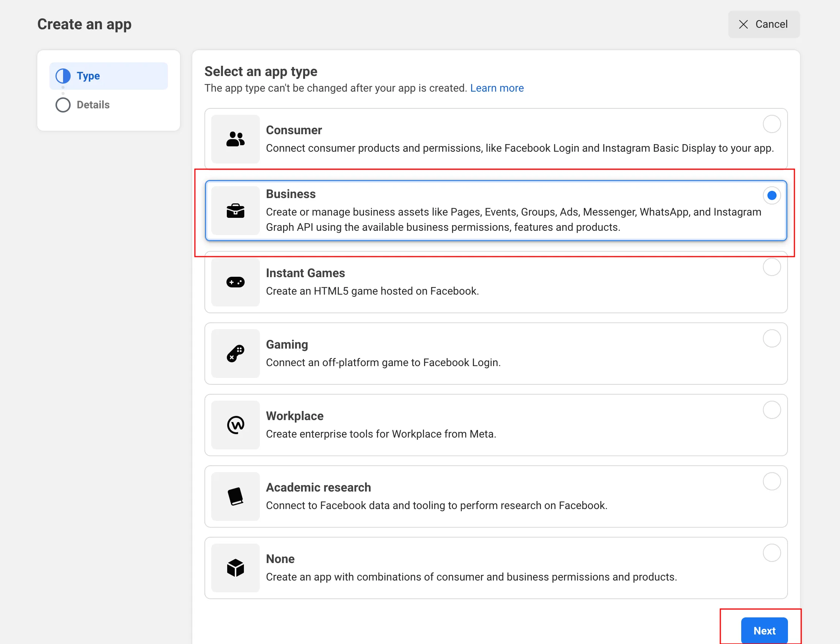Click the Academic research book icon

tap(235, 496)
